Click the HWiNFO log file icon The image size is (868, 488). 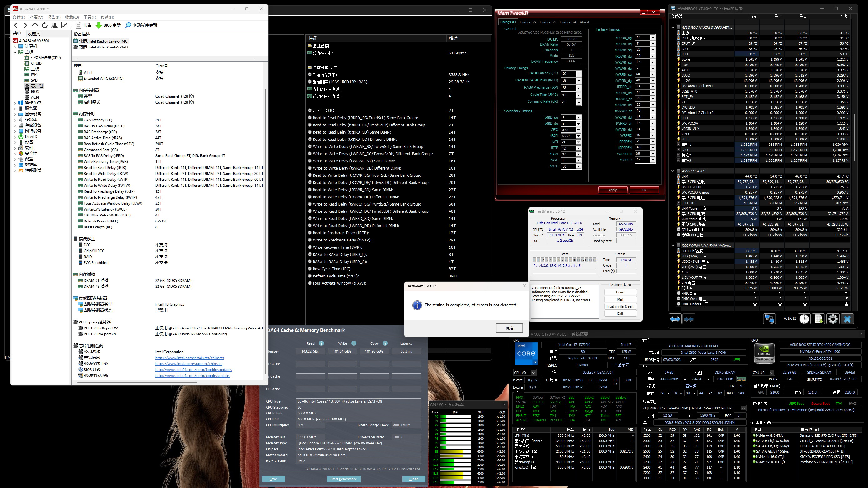point(819,319)
